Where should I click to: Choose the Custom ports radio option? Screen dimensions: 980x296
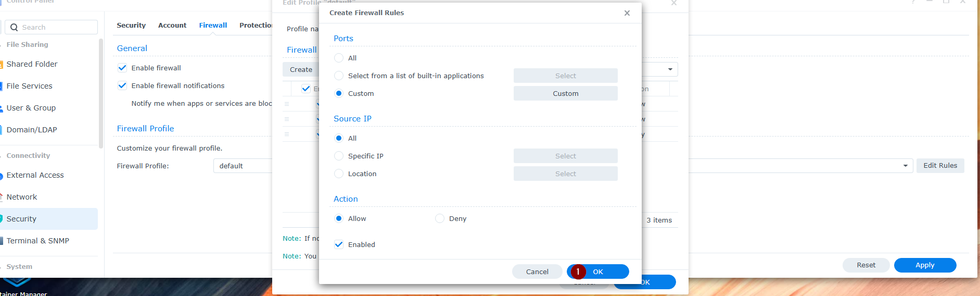[x=339, y=94]
